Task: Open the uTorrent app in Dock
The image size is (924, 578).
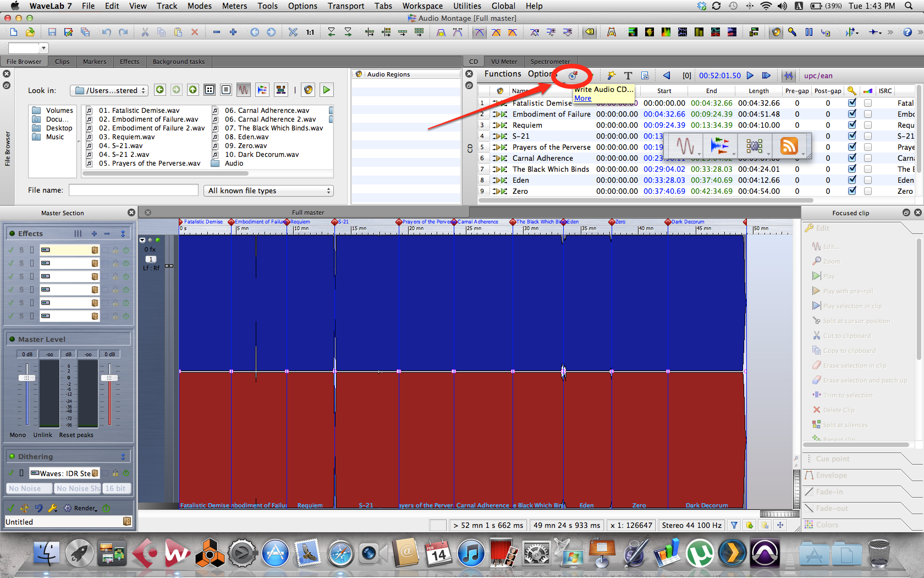Action: tap(699, 553)
